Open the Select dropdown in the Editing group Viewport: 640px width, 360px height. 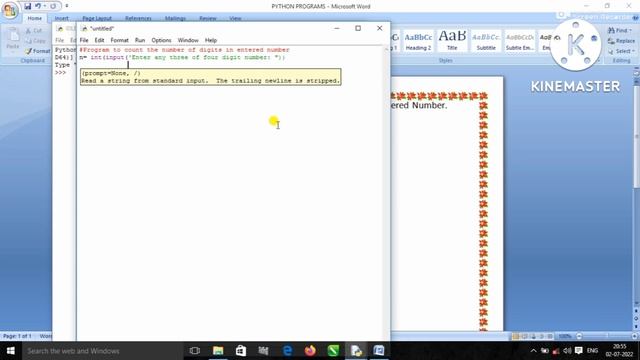coord(620,51)
